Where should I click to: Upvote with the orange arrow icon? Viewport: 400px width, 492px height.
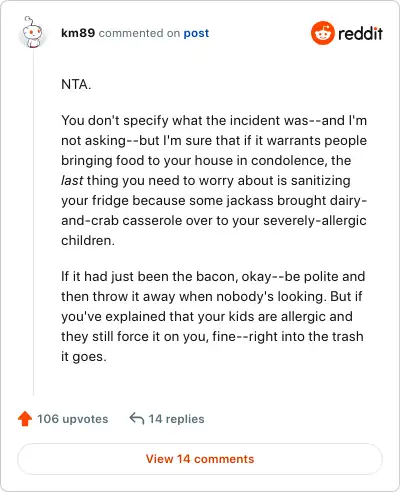[25, 419]
